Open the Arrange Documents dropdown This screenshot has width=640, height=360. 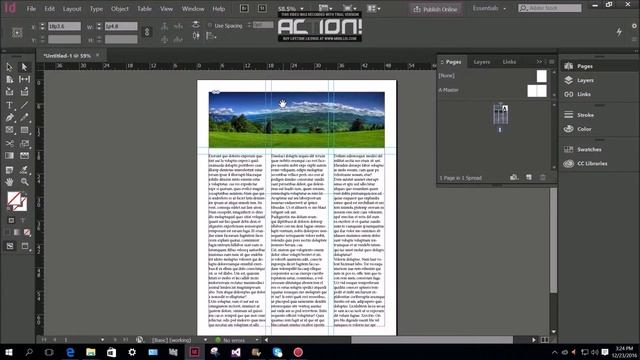point(373,9)
